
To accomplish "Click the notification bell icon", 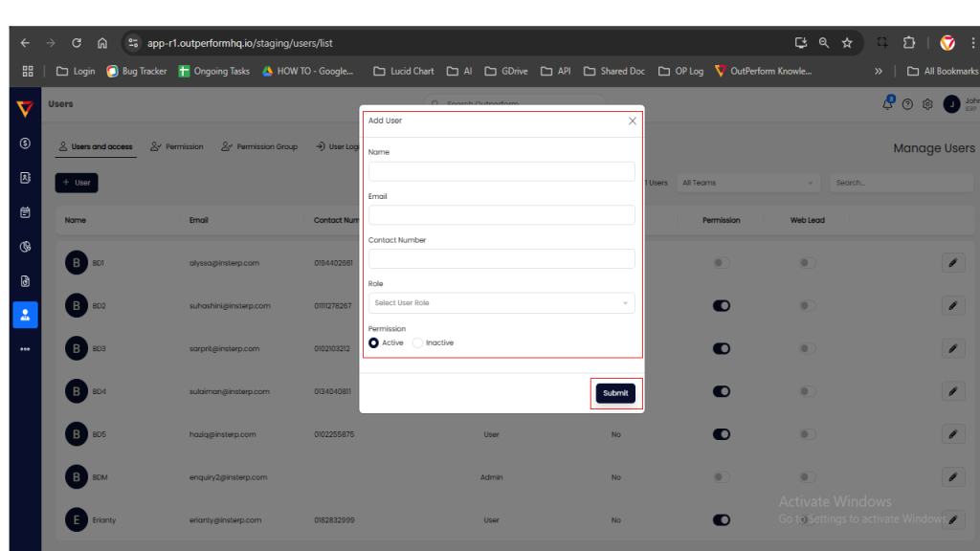I will pos(887,104).
